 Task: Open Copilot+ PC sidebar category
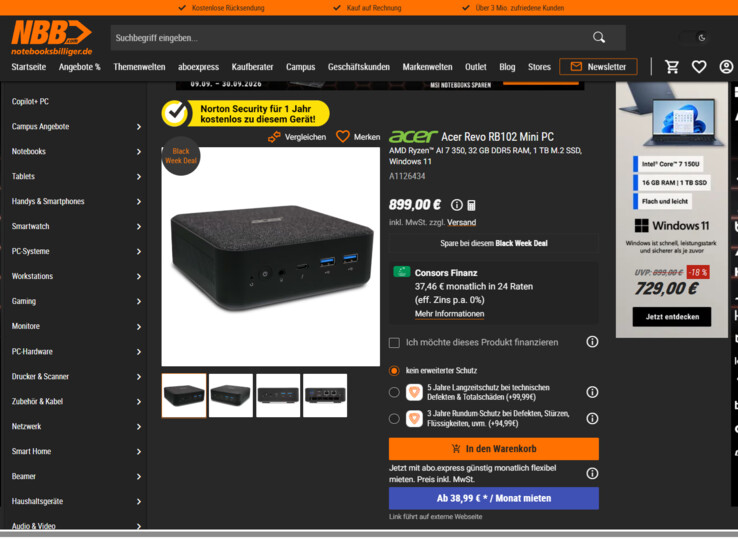(x=30, y=101)
